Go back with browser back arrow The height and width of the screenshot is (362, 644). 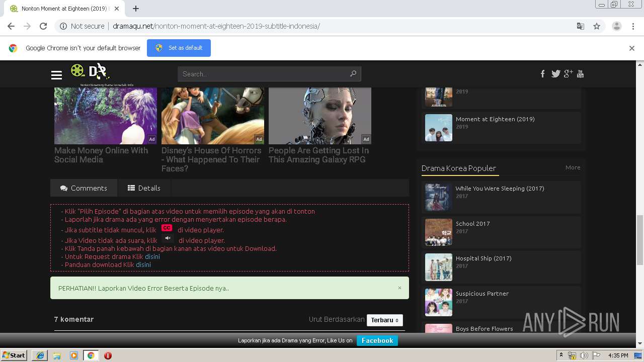point(11,26)
